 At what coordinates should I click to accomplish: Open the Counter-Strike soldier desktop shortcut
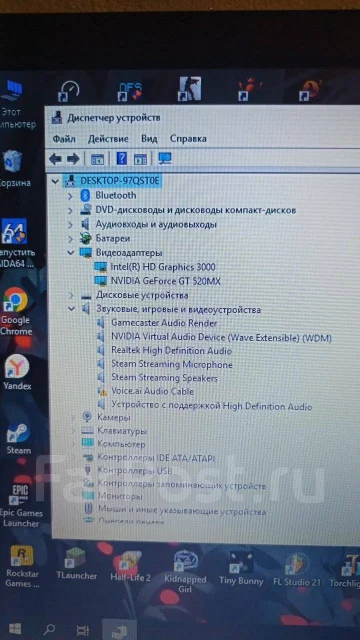point(189,89)
